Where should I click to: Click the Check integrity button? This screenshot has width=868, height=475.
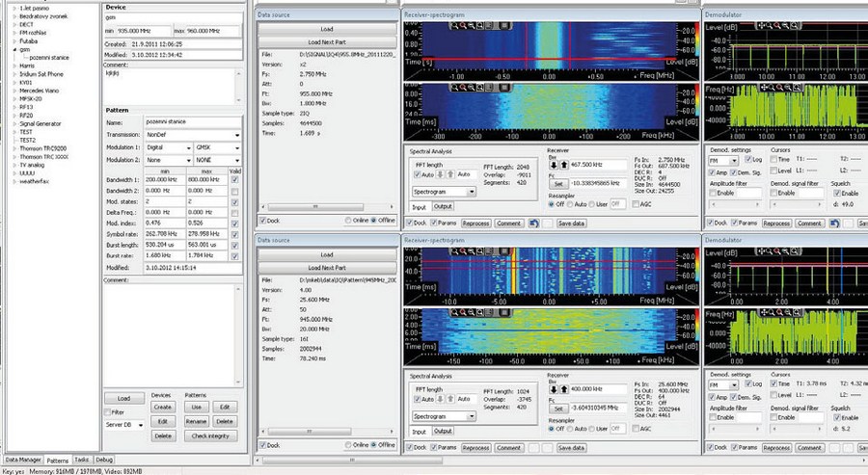click(208, 436)
